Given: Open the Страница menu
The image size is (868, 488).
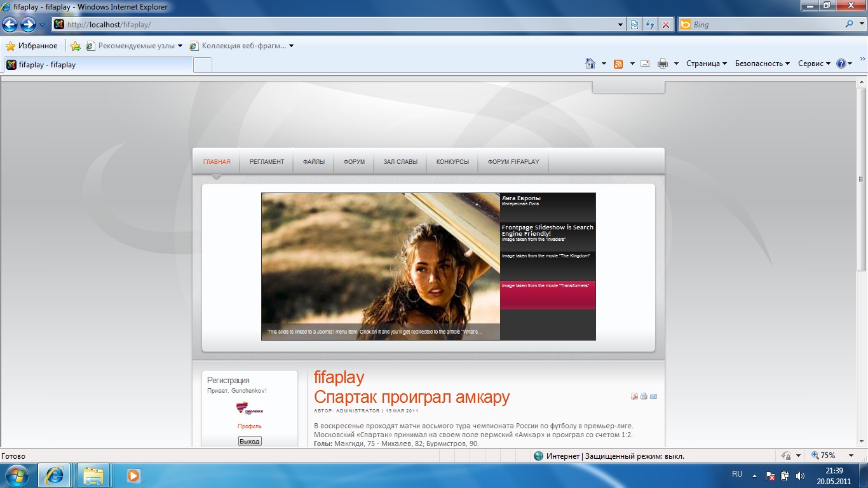Looking at the screenshot, I should [x=707, y=64].
